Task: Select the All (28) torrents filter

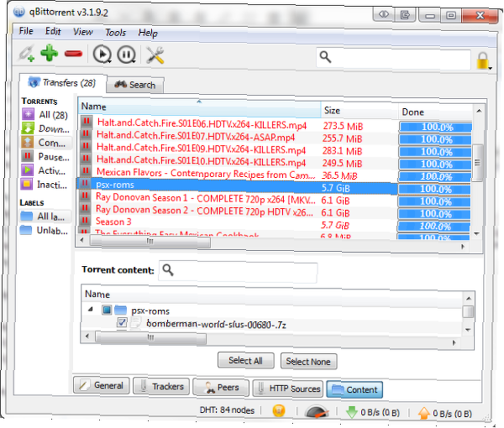Action: (x=45, y=114)
